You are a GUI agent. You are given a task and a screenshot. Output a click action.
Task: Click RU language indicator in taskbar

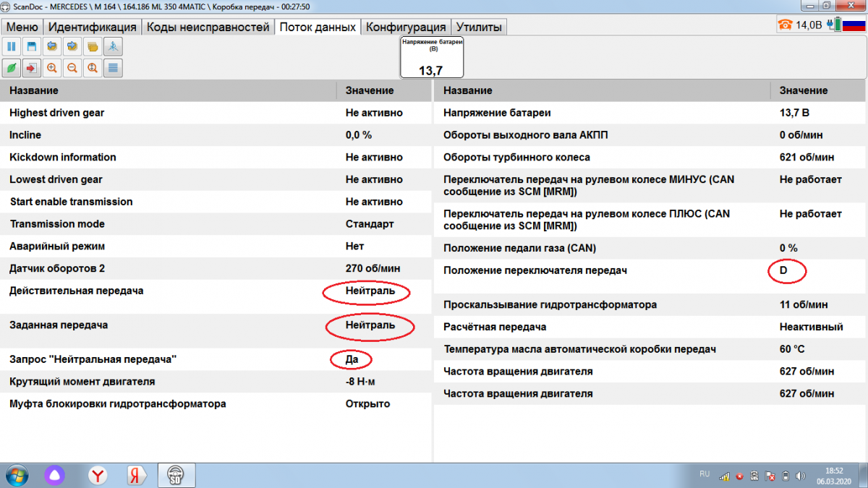[705, 474]
